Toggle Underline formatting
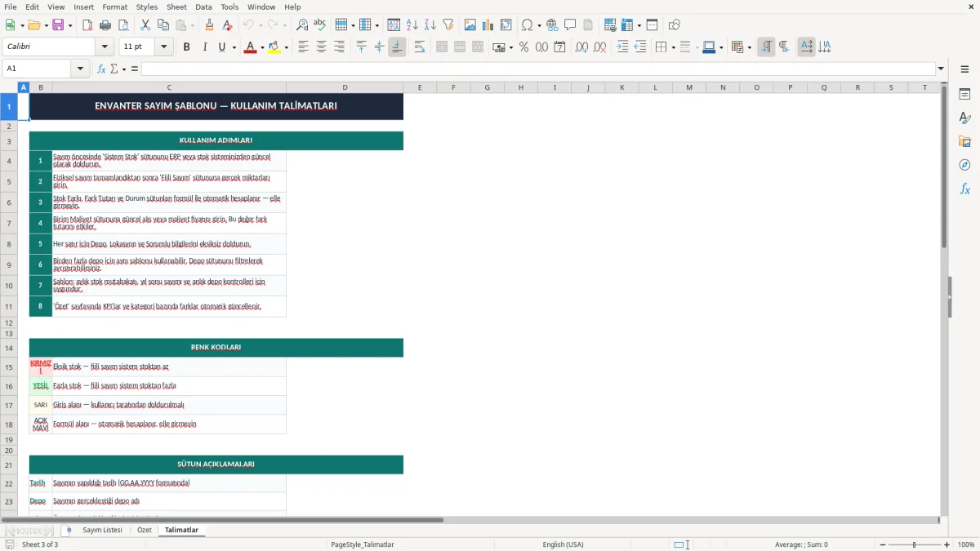Viewport: 980px width, 551px height. coord(222,47)
